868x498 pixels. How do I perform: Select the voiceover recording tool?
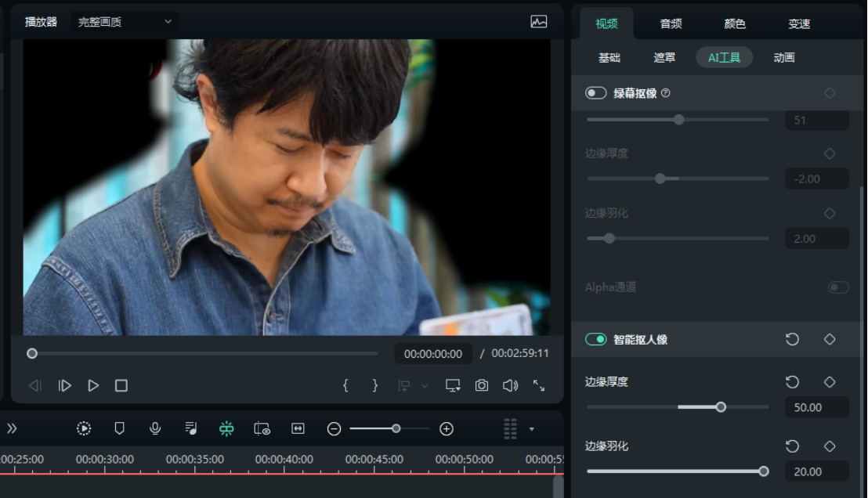pos(154,428)
